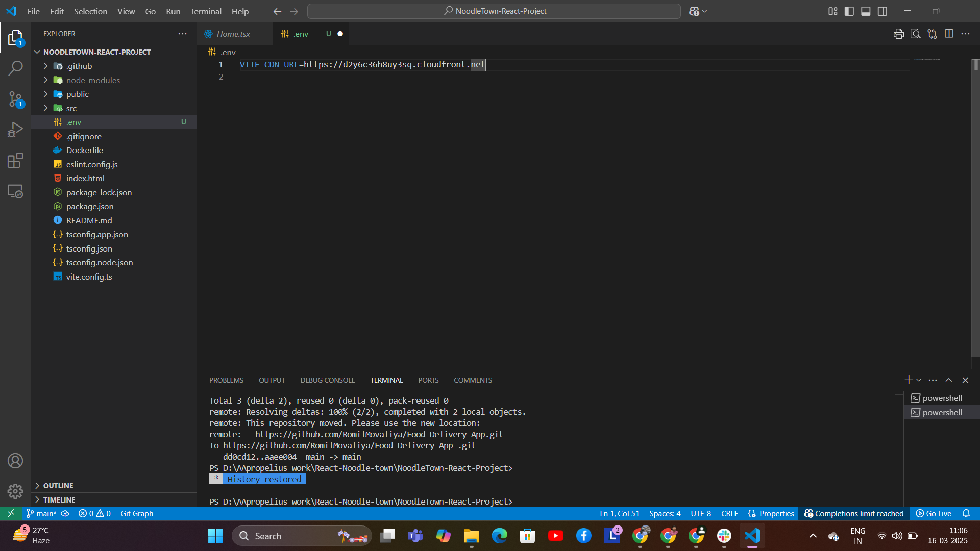
Task: Toggle Primary Side Bar visibility
Action: click(x=849, y=11)
